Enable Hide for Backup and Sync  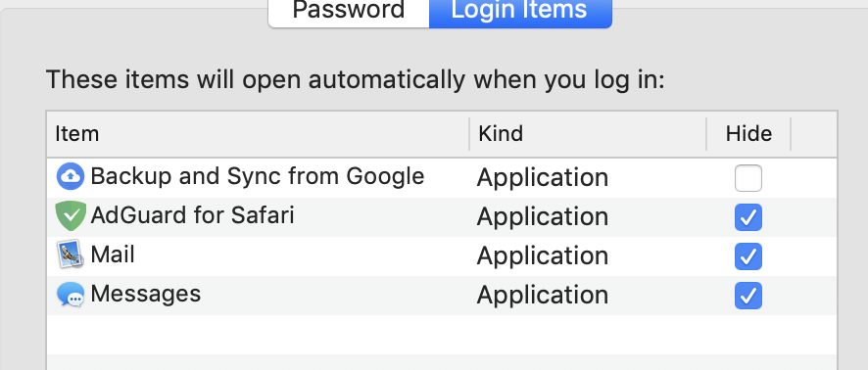[x=747, y=178]
